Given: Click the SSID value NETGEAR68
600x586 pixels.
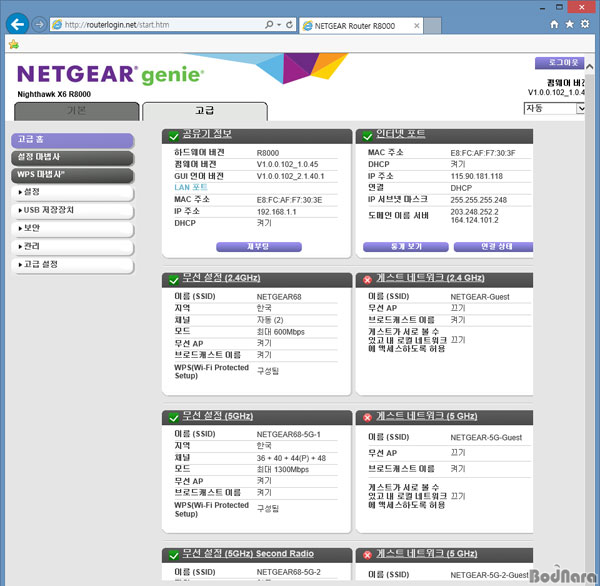Looking at the screenshot, I should tap(279, 297).
